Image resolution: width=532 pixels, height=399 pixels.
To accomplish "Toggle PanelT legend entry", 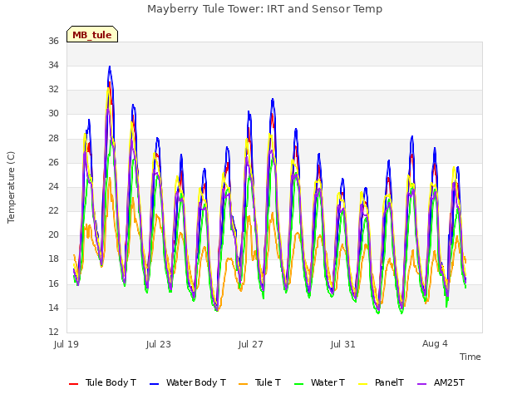I will (x=381, y=382).
